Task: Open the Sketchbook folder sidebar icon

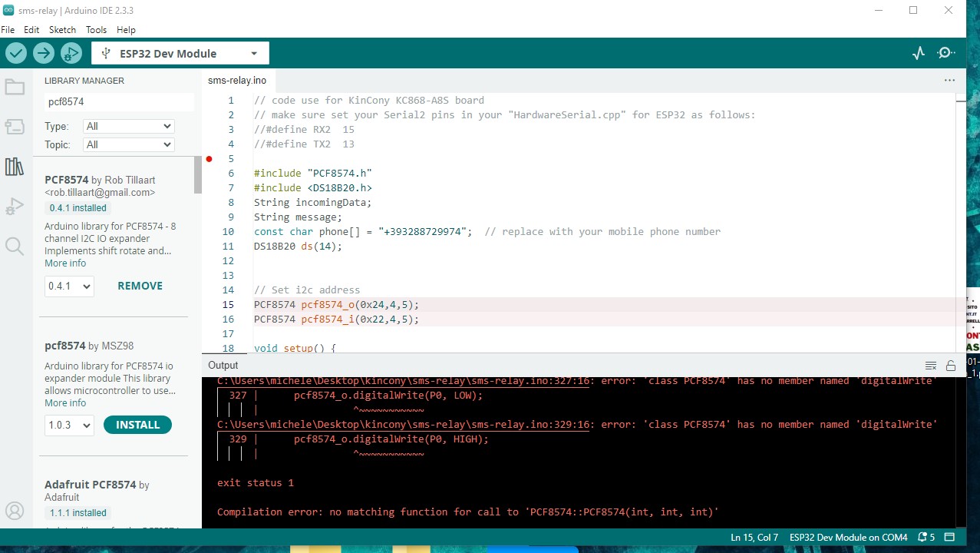Action: click(x=15, y=88)
